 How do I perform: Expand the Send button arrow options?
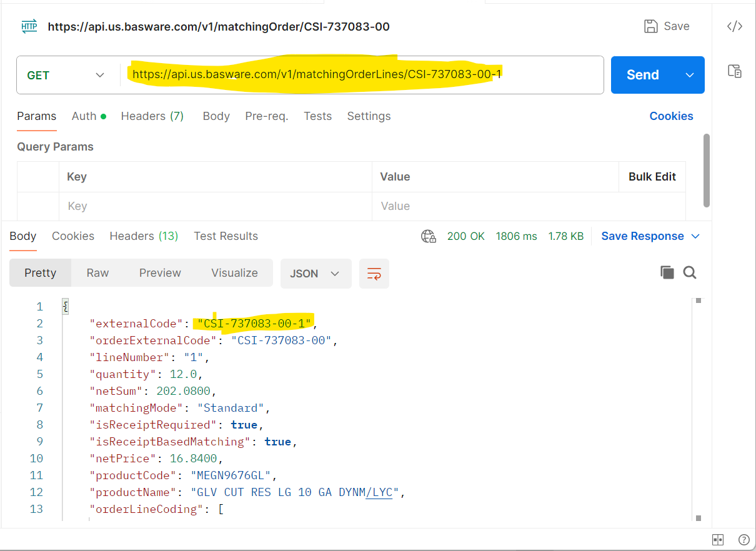click(x=690, y=75)
